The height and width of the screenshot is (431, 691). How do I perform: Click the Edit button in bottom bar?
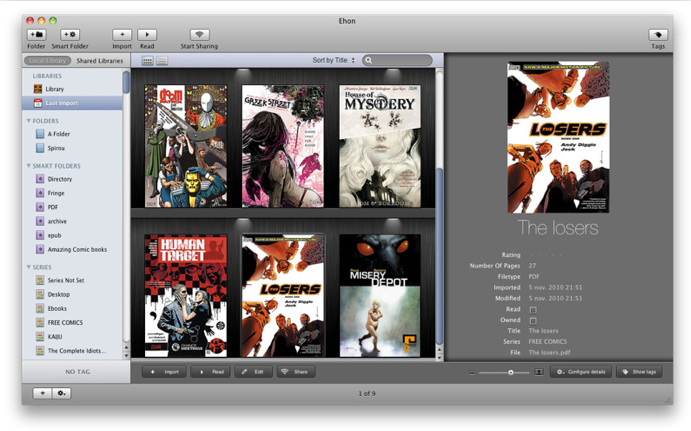pyautogui.click(x=253, y=372)
